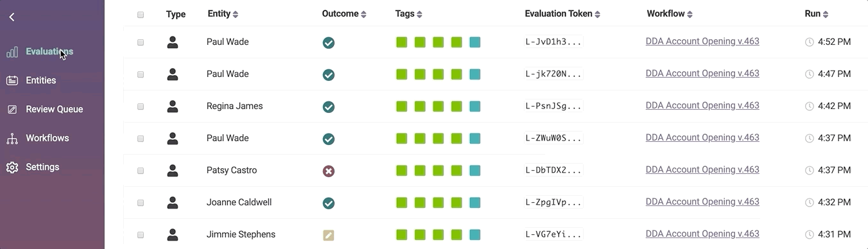
Task: Click the Evaluations bar chart icon
Action: [12, 52]
